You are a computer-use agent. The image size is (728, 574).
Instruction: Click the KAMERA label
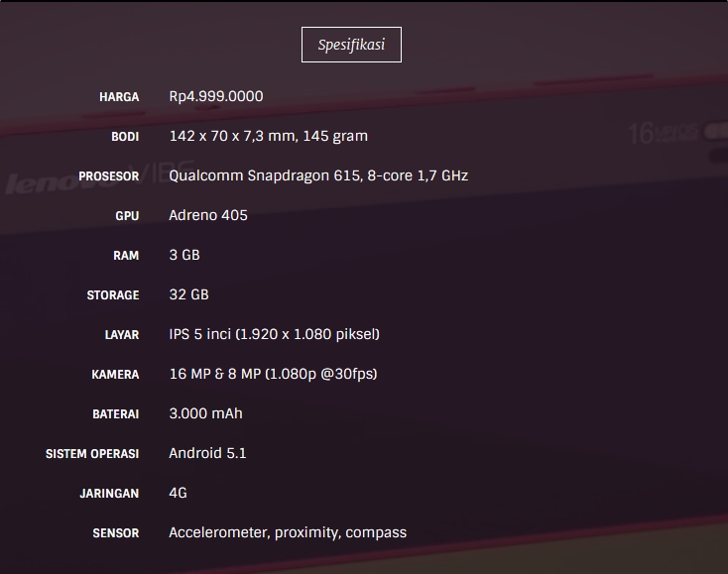pyautogui.click(x=115, y=375)
